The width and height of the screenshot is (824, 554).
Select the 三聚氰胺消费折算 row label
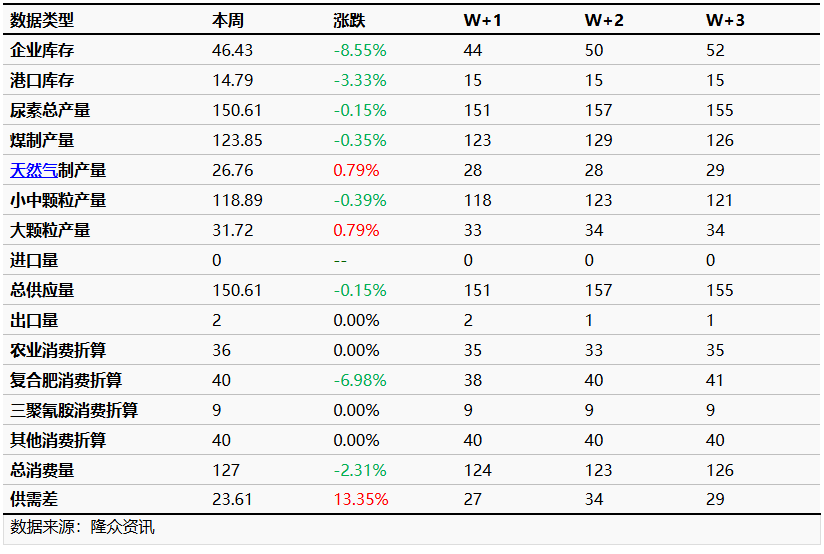point(74,410)
